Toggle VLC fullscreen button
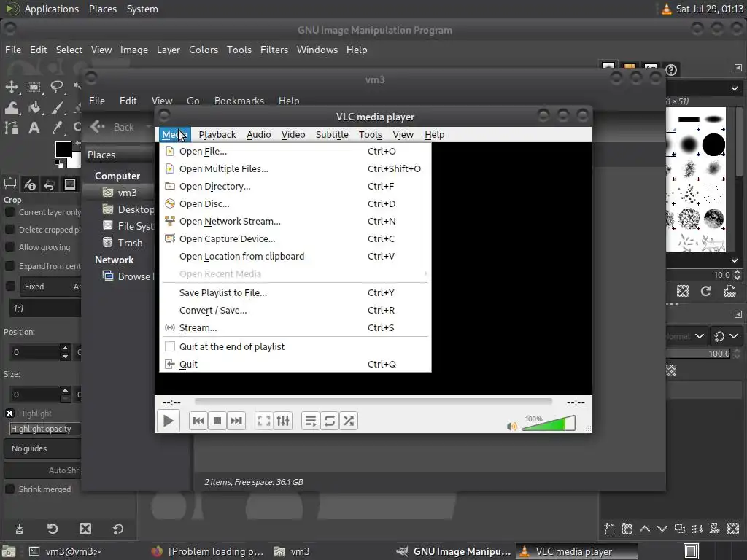 pos(264,421)
